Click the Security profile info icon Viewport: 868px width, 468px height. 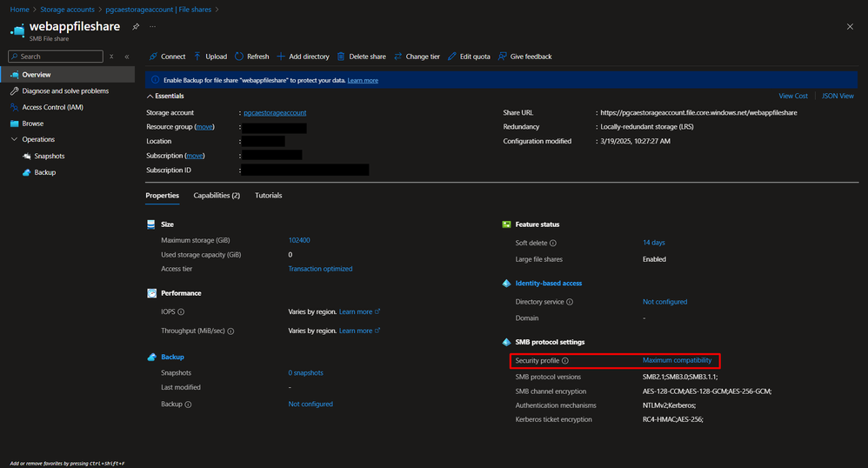pyautogui.click(x=565, y=360)
